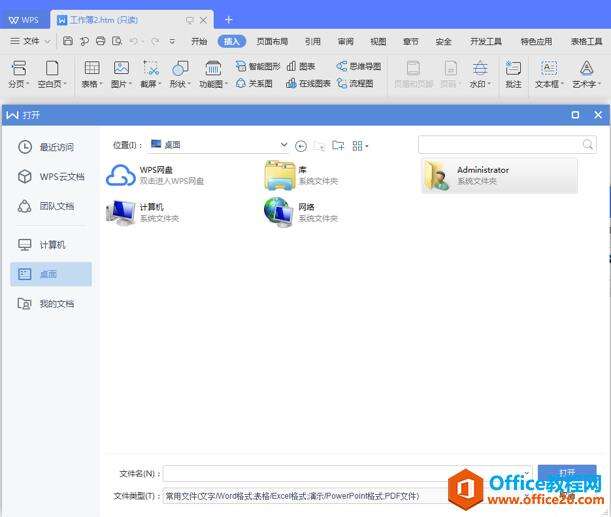This screenshot has width=611, height=517.
Task: Click the watermark (水印) icon
Action: [480, 68]
